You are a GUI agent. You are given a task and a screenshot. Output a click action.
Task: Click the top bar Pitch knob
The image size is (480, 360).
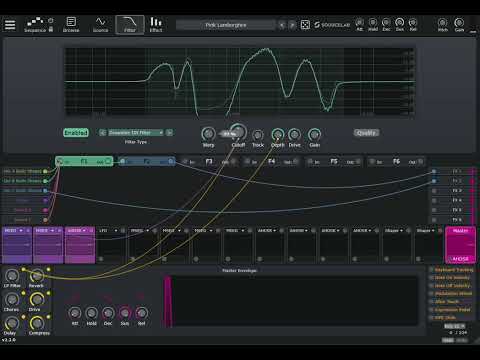tap(442, 23)
